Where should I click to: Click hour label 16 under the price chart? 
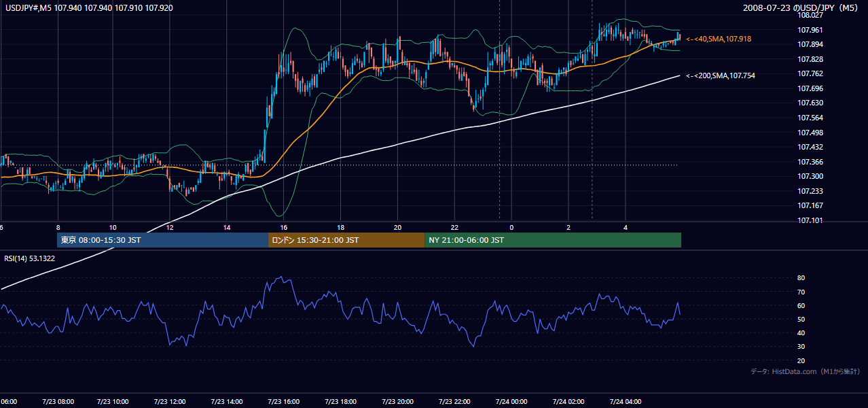click(283, 227)
